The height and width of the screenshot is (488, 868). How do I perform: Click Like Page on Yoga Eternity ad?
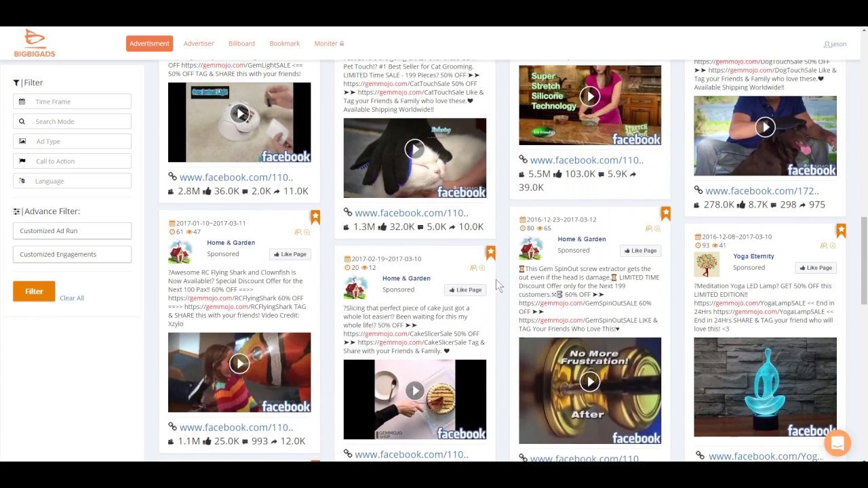coord(816,268)
